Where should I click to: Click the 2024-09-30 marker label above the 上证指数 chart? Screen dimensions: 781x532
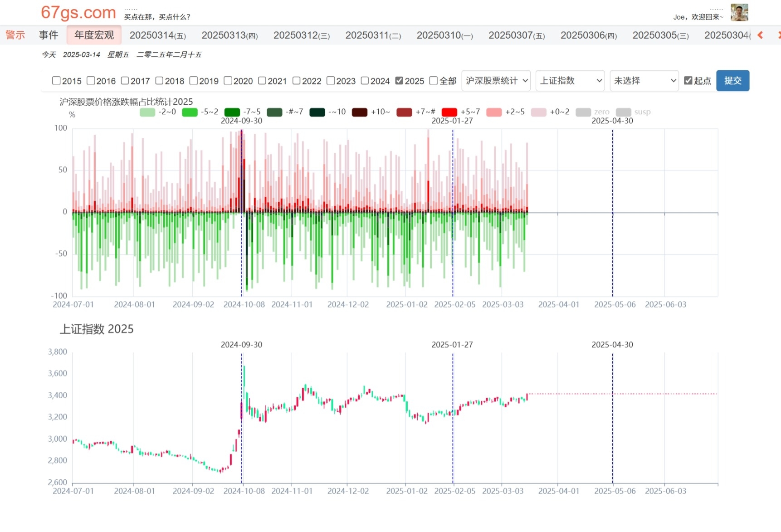242,345
